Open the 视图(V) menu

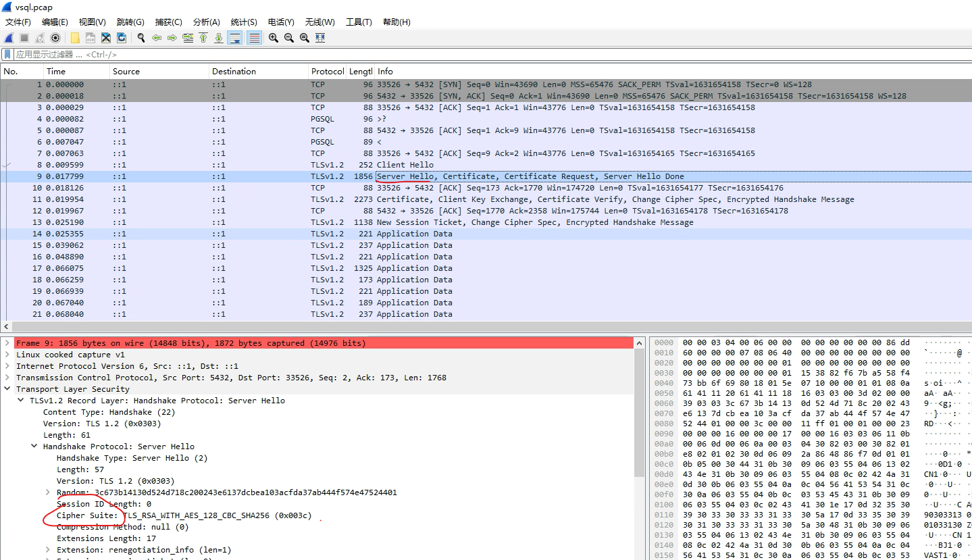(x=92, y=22)
